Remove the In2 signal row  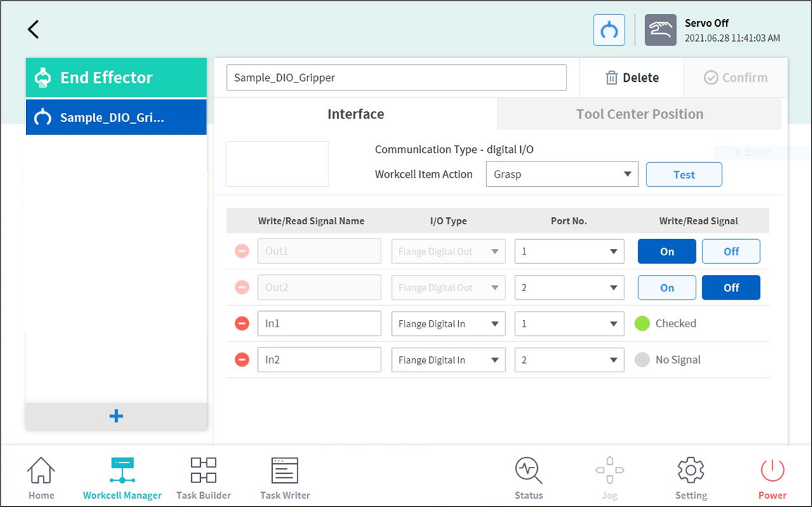[242, 360]
